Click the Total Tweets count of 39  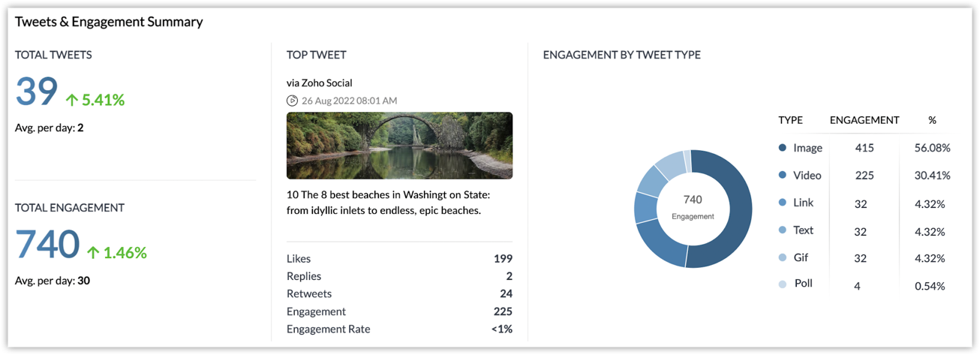(x=36, y=92)
